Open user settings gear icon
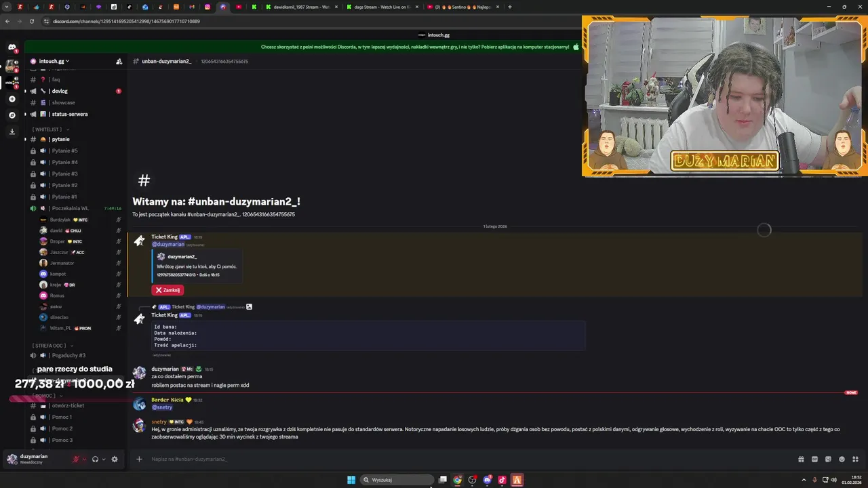 tap(115, 459)
